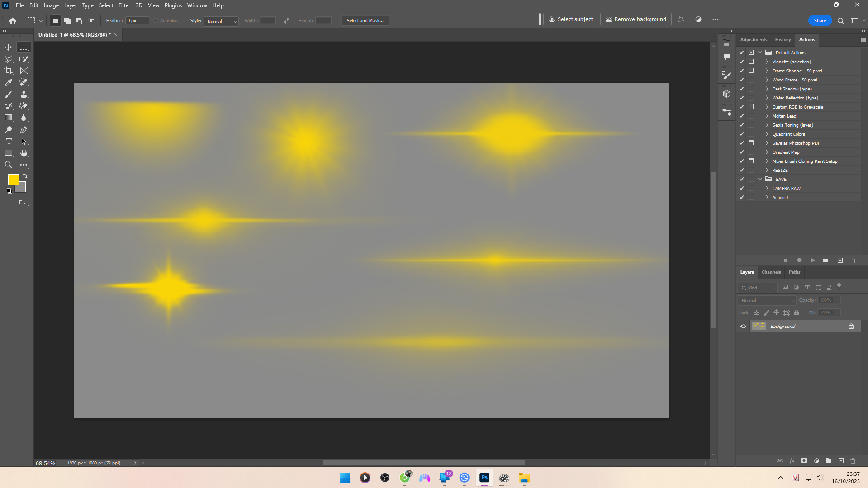Toggle the checkmark for Gradient Map action
This screenshot has width=868, height=488.
(x=741, y=152)
